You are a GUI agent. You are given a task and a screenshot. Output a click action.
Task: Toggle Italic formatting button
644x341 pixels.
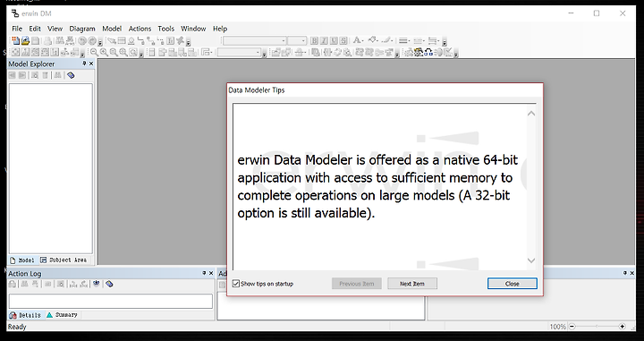click(324, 40)
